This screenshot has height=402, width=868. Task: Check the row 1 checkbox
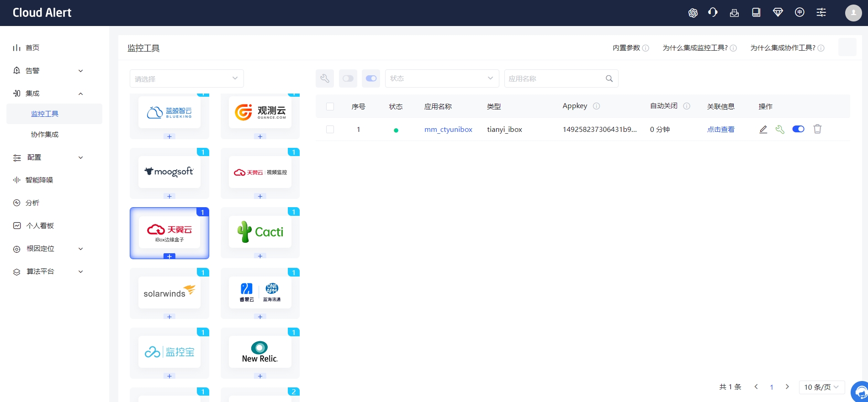tap(330, 129)
